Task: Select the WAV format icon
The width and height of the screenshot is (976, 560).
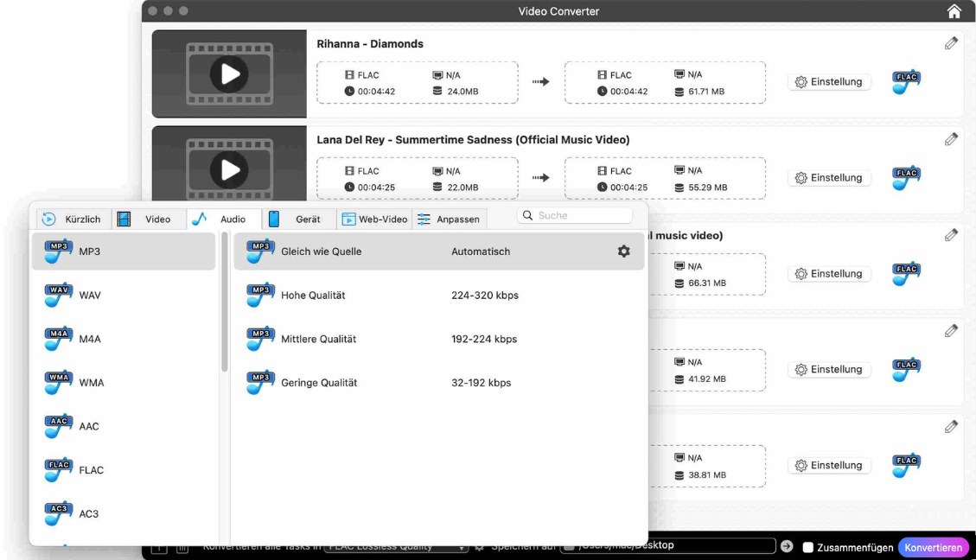Action: [57, 295]
